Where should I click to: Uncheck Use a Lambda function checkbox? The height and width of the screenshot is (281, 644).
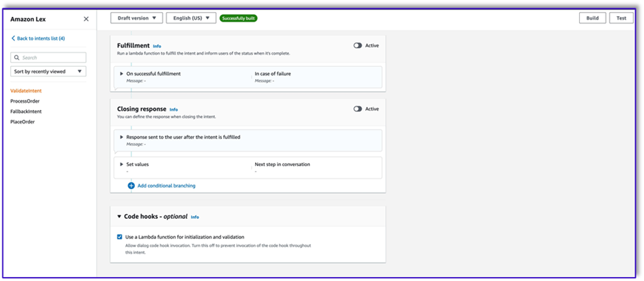(119, 236)
